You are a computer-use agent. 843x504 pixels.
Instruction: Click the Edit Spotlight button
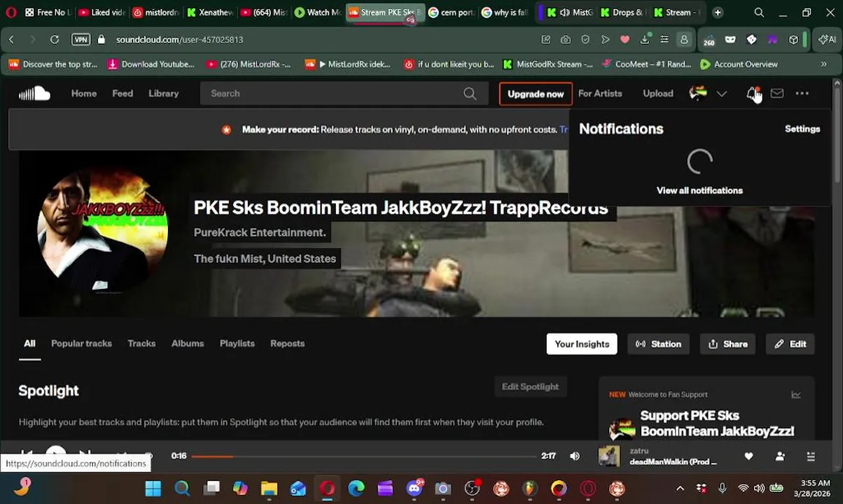click(530, 386)
